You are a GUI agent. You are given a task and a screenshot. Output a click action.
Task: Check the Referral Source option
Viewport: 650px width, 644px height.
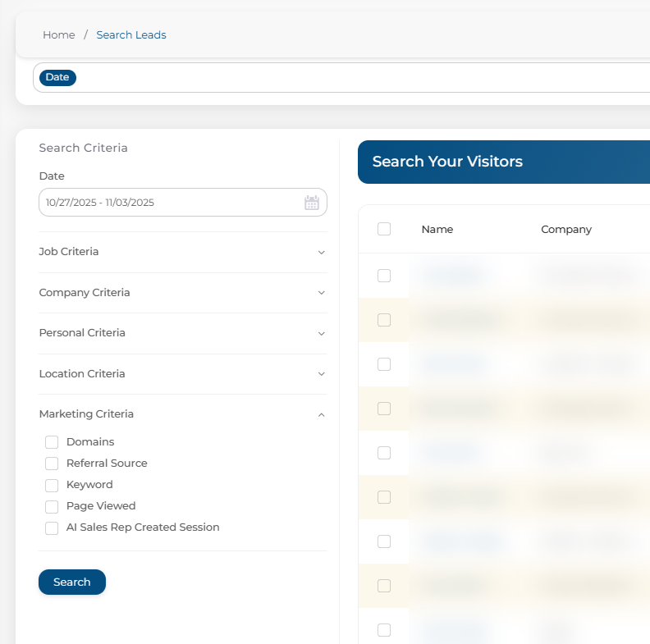coord(52,464)
